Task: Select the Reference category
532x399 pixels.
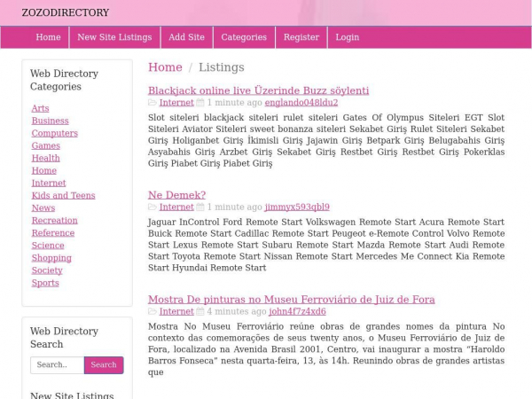Action: pos(53,232)
